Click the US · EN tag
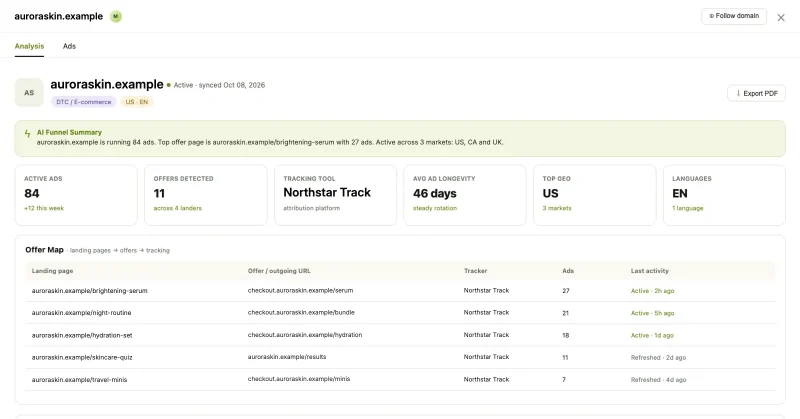The width and height of the screenshot is (800, 419). [137, 102]
